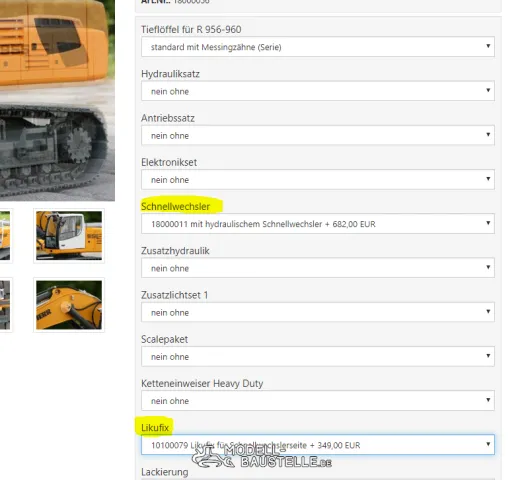Open the Antriebssatz dropdown
524x480 pixels.
[317, 135]
